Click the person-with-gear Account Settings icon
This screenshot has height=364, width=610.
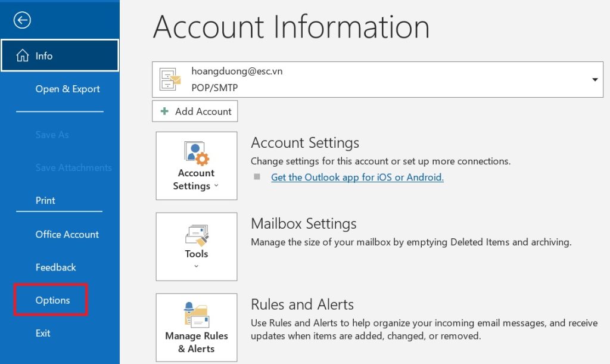click(x=197, y=153)
